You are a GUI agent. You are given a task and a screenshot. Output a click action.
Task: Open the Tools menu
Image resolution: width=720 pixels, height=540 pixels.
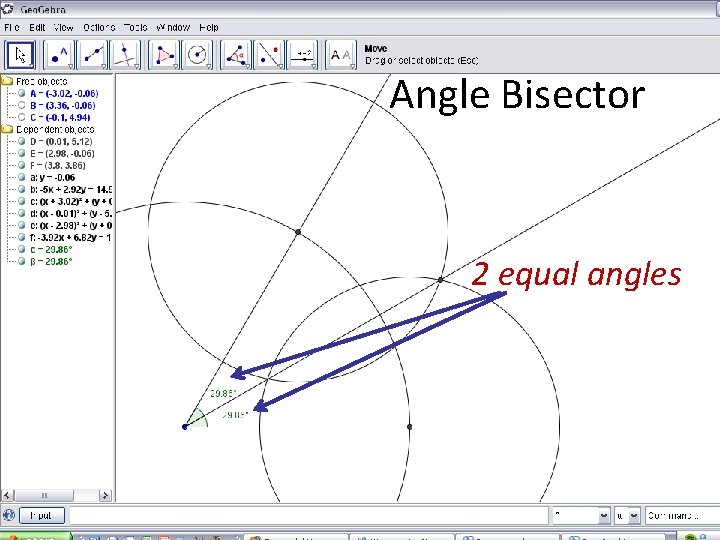click(x=135, y=28)
